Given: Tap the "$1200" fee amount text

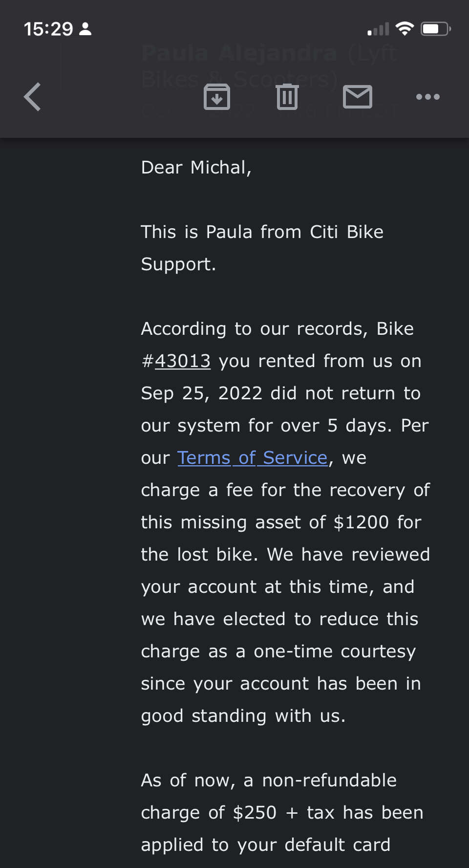Looking at the screenshot, I should (x=361, y=522).
